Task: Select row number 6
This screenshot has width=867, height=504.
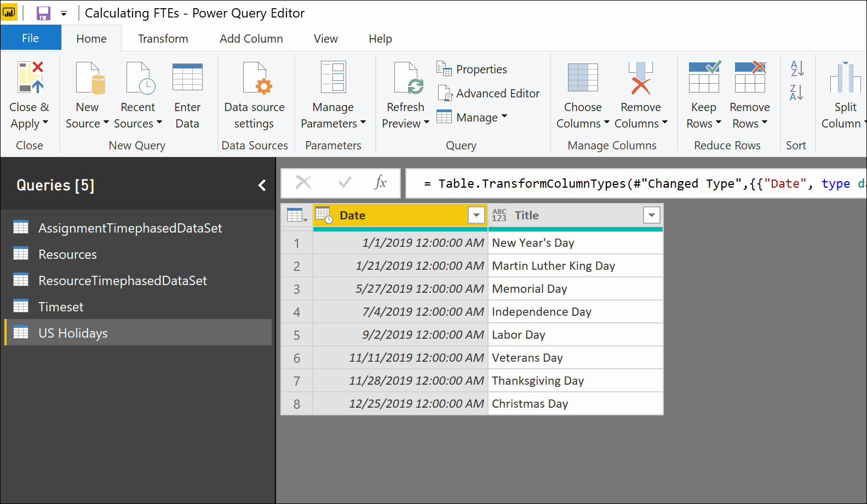Action: pyautogui.click(x=297, y=358)
